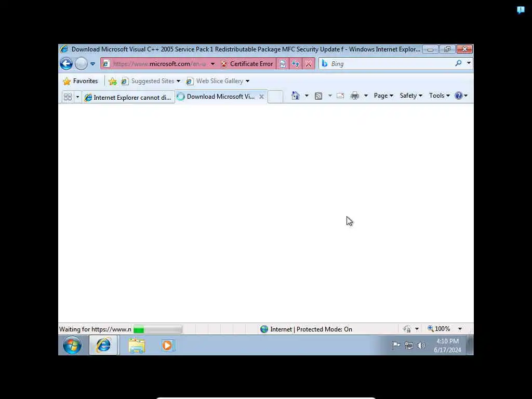Image resolution: width=532 pixels, height=399 pixels.
Task: Expand the Feeds dropdown arrow
Action: [330, 96]
